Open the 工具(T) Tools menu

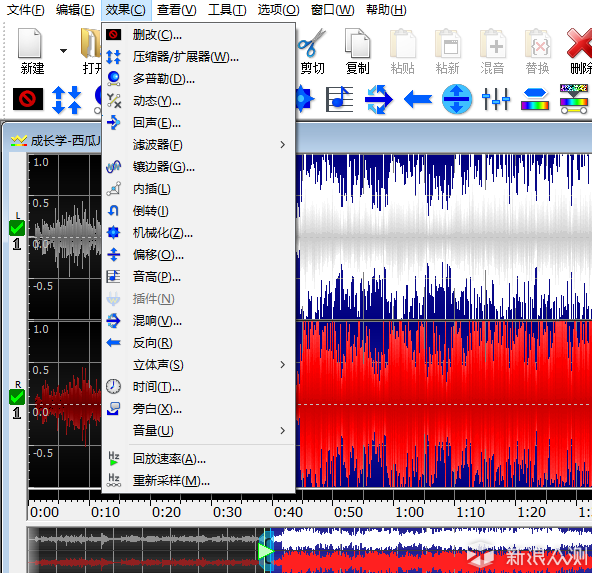[227, 10]
